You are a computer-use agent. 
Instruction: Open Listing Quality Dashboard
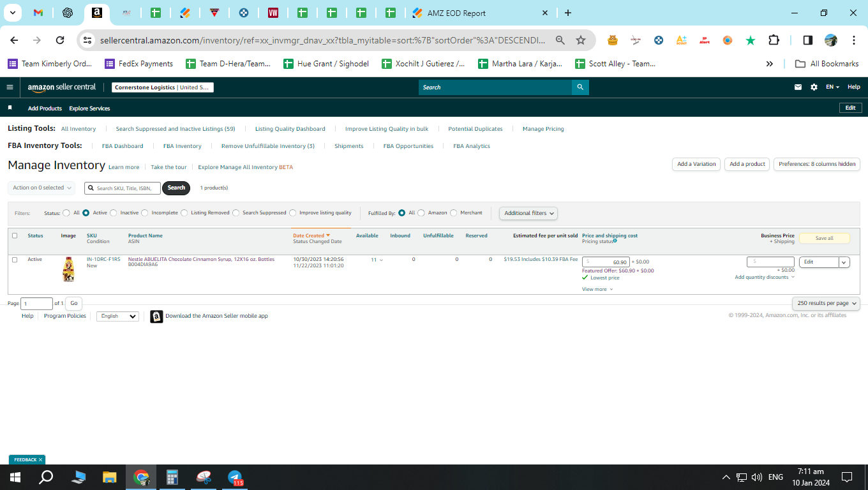point(290,129)
